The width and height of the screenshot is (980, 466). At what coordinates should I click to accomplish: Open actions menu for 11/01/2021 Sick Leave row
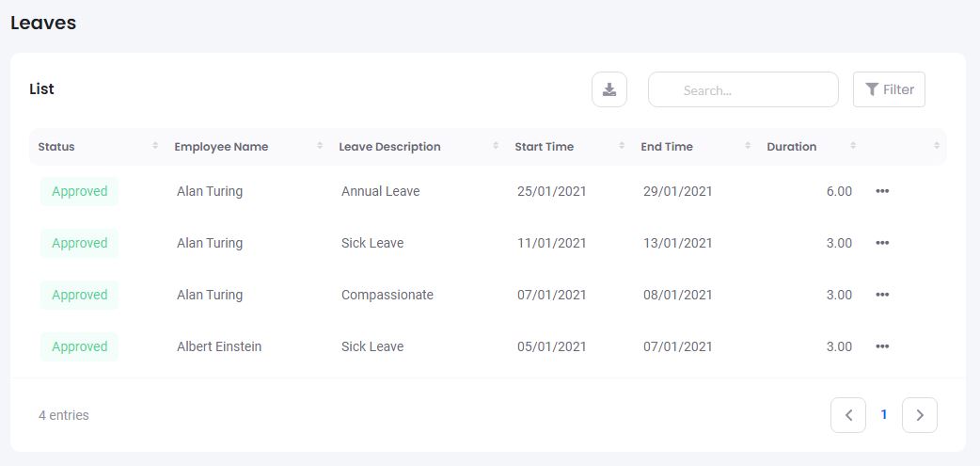[x=882, y=243]
